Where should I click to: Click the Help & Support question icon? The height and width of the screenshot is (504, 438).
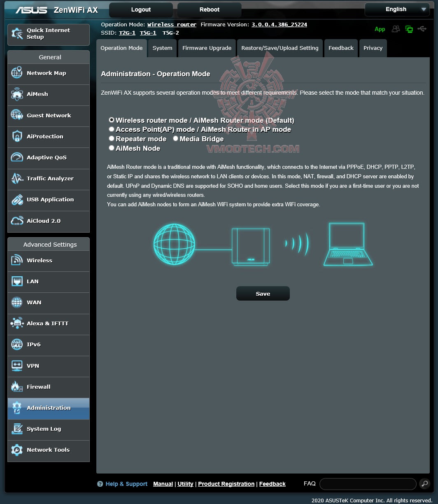point(100,484)
